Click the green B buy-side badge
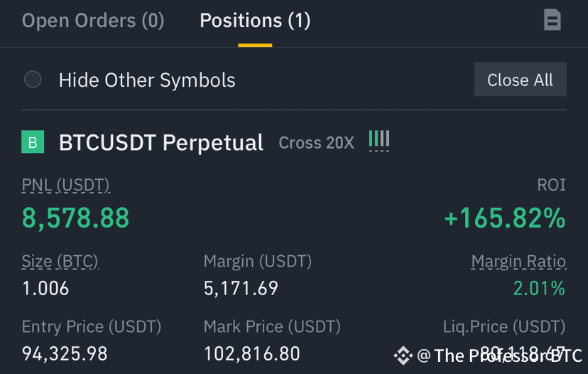The width and height of the screenshot is (588, 374). 33,142
